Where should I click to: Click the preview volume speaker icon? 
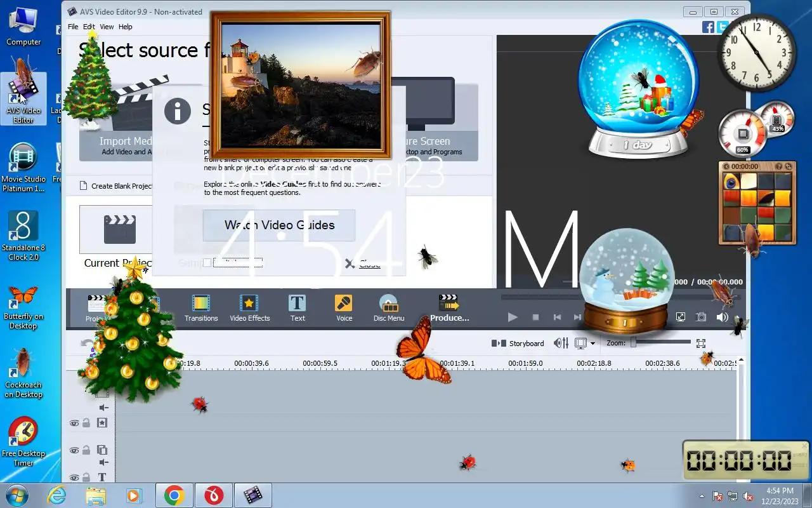(x=722, y=317)
